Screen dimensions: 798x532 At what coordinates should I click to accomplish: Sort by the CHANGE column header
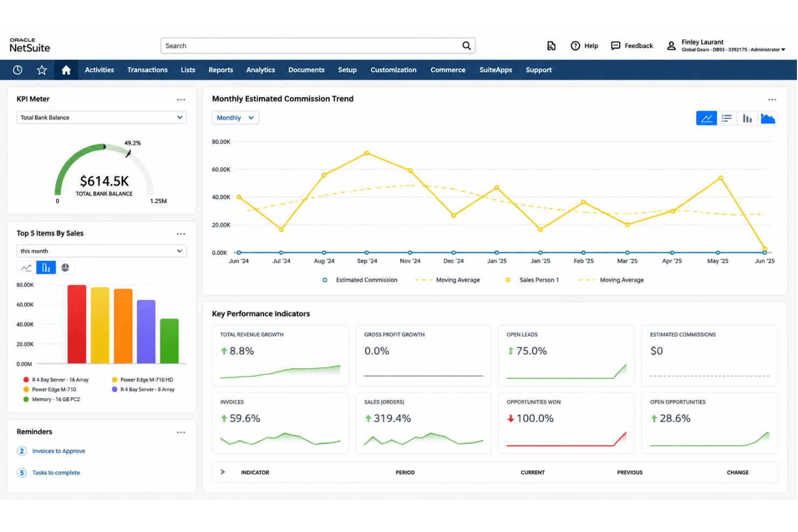click(738, 473)
